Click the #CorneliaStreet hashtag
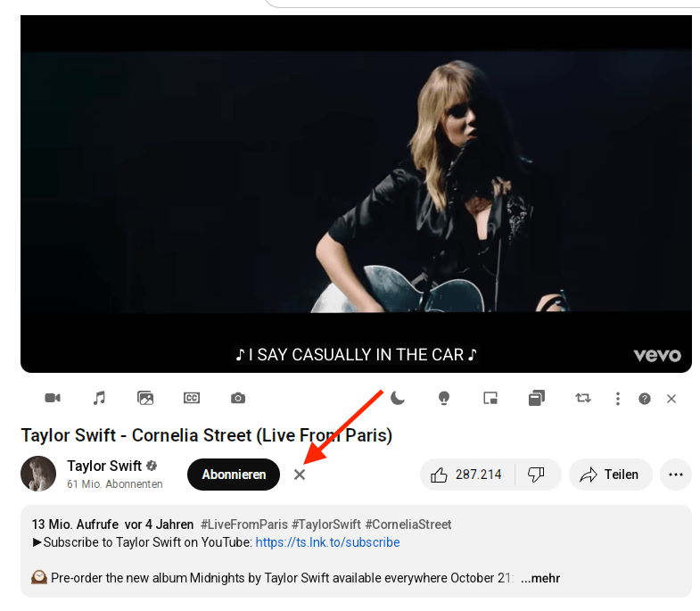The height and width of the screenshot is (611, 700). pyautogui.click(x=408, y=524)
